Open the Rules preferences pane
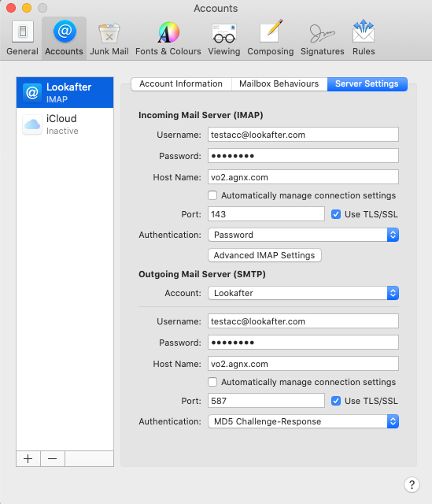 tap(364, 38)
